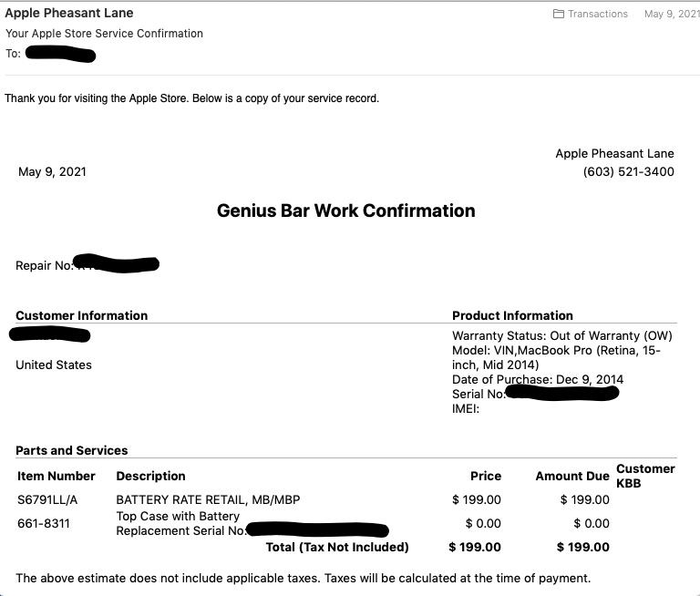Click the bold total price $ 199.00

point(475,548)
